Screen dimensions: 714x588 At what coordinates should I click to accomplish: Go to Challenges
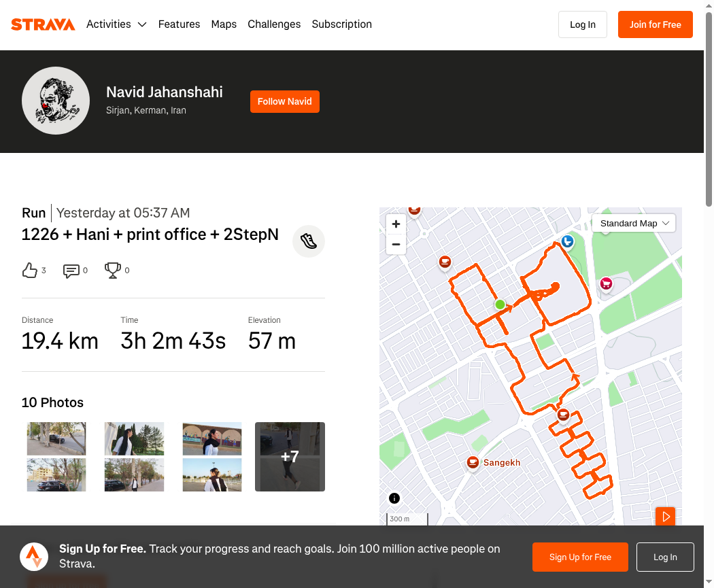point(274,24)
